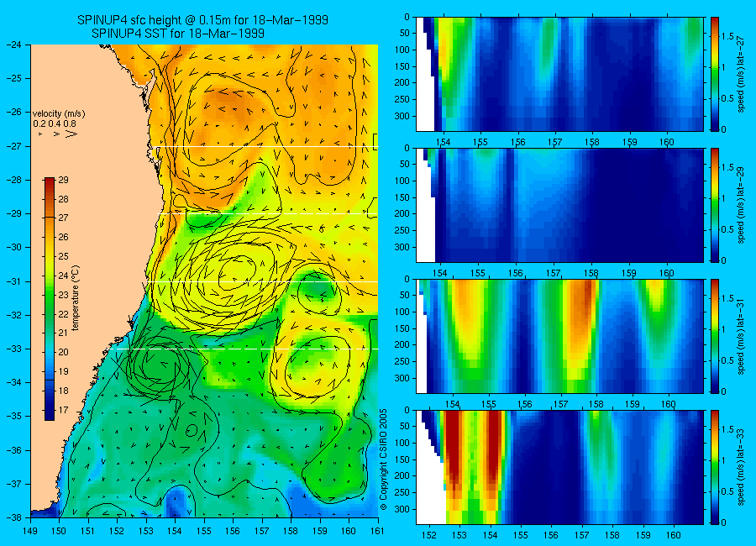This screenshot has width=756, height=546.
Task: Click the '1.5' tick on the lat=-27 speed colorbar
Action: (728, 36)
